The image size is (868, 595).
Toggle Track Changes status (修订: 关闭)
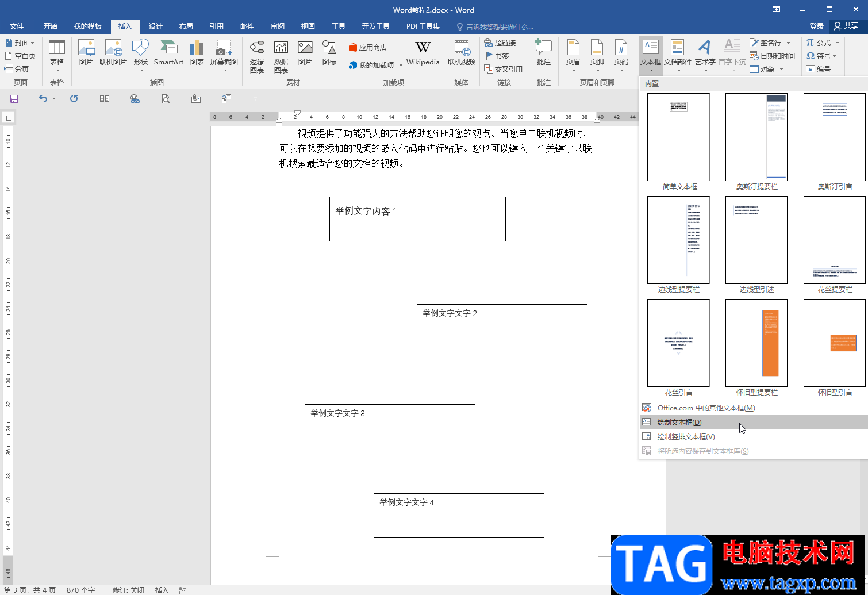tap(128, 590)
